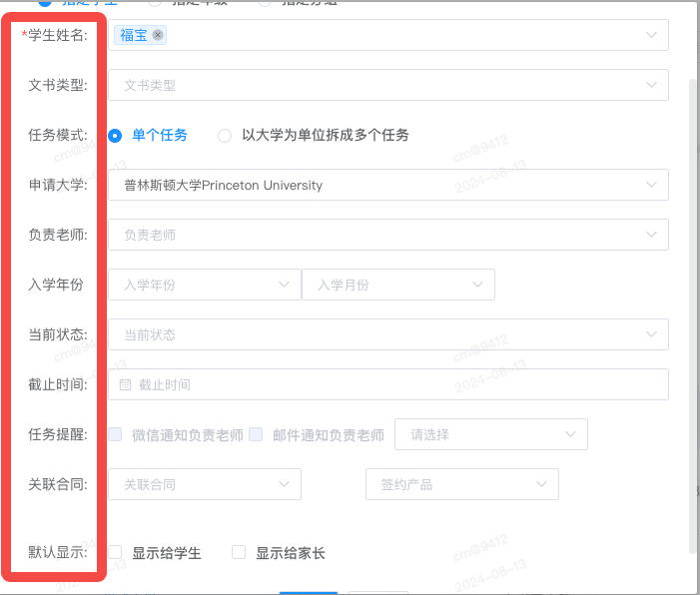
Task: Click the arrow in 入学月份 selector
Action: [x=477, y=285]
